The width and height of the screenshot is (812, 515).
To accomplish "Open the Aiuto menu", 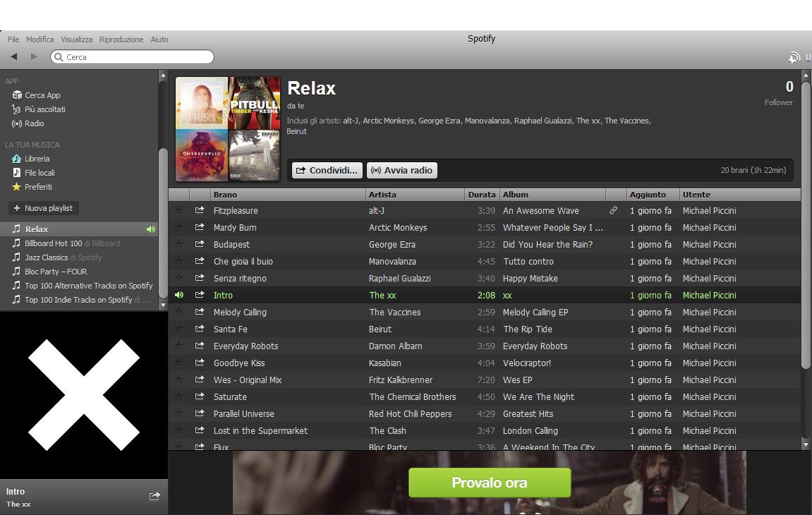I will (159, 40).
